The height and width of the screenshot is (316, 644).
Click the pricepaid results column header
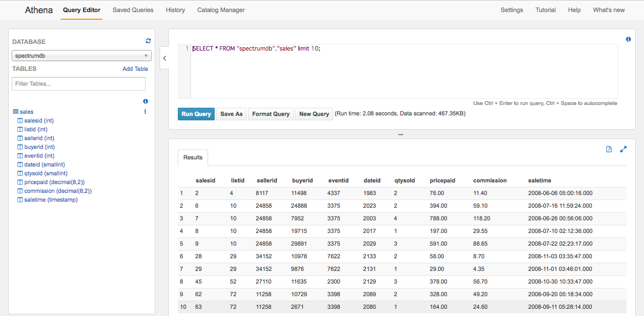[x=443, y=180]
